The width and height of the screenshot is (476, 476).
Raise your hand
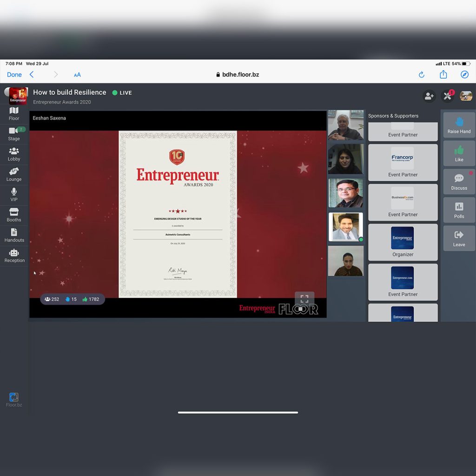pyautogui.click(x=459, y=126)
